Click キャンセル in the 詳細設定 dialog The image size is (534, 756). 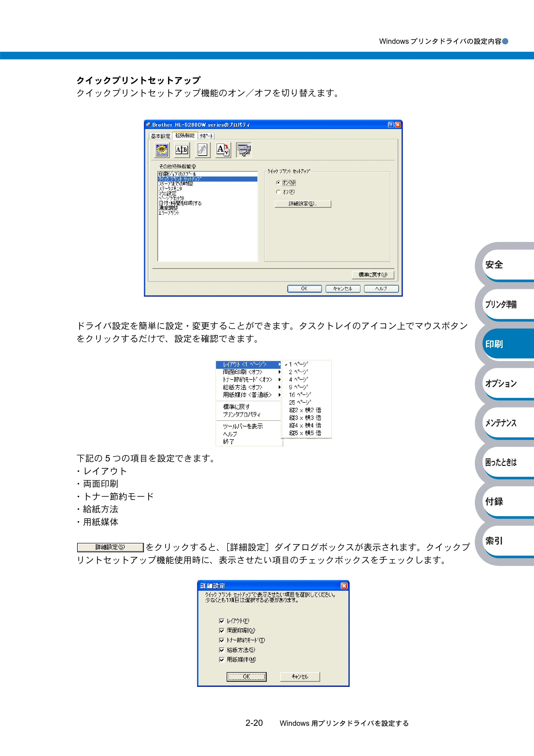click(300, 677)
